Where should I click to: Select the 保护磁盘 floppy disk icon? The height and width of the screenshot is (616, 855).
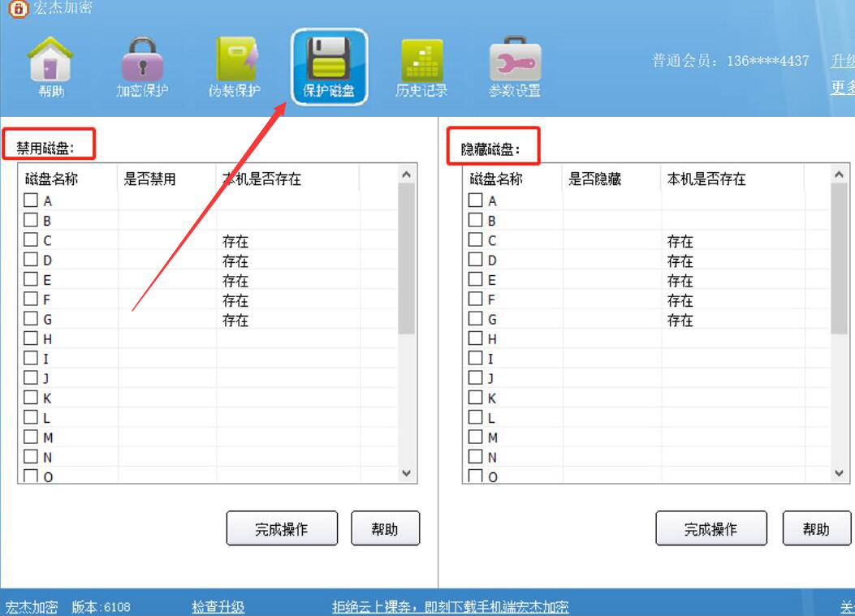(x=329, y=67)
